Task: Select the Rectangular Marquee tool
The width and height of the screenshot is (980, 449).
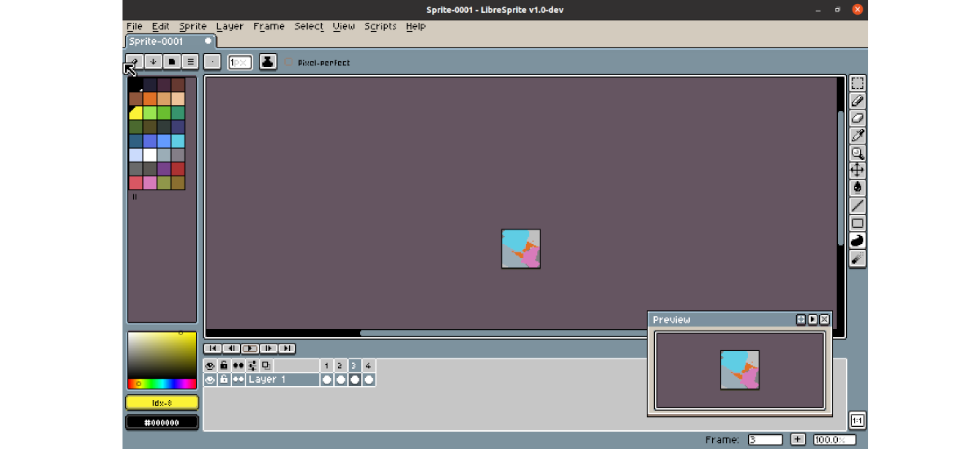Action: pyautogui.click(x=857, y=83)
